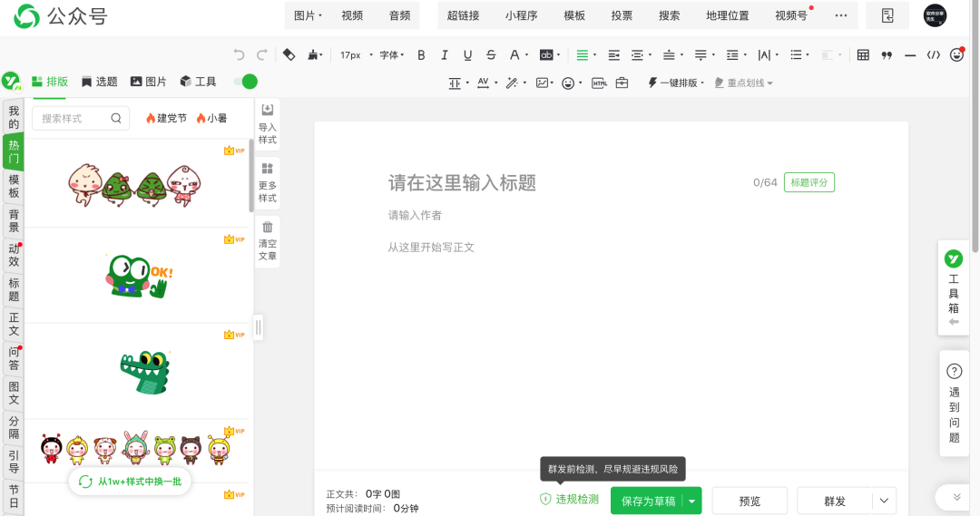Open the 图片 insert menu

tap(308, 15)
